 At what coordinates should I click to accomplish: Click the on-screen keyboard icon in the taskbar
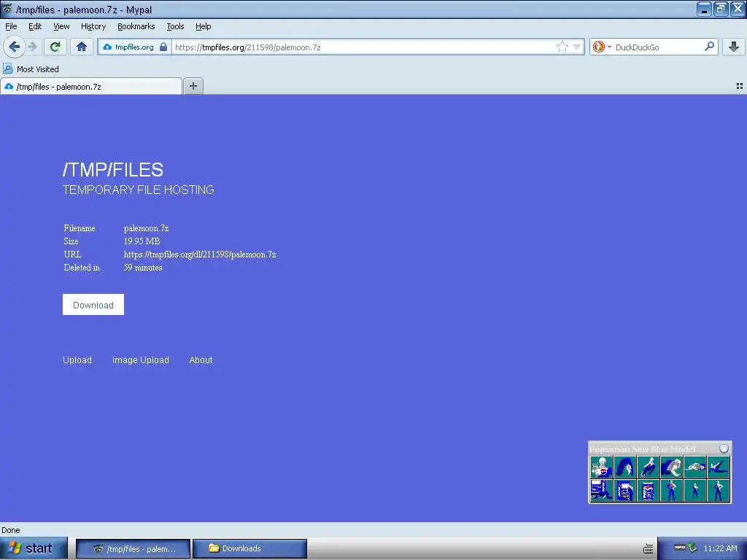(x=648, y=548)
